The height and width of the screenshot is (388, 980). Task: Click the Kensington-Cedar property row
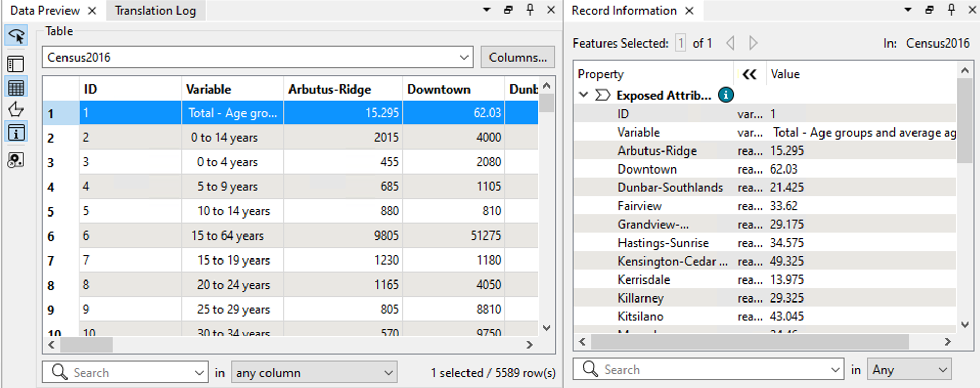(765, 261)
